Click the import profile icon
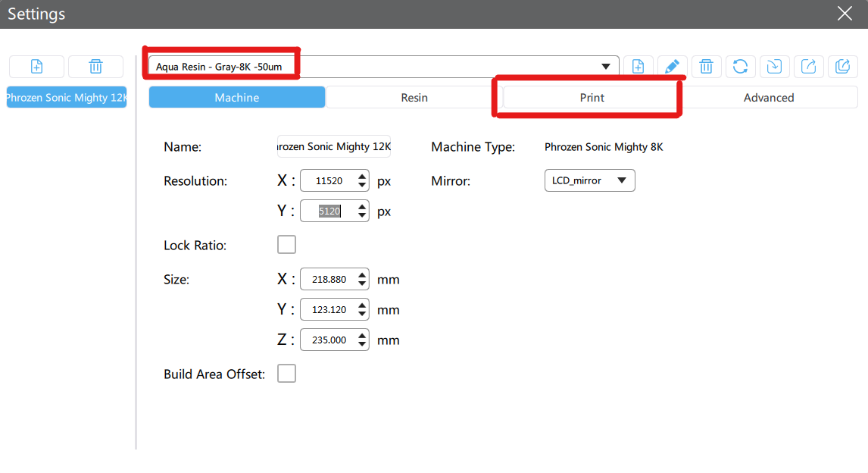This screenshot has width=868, height=473. click(774, 67)
